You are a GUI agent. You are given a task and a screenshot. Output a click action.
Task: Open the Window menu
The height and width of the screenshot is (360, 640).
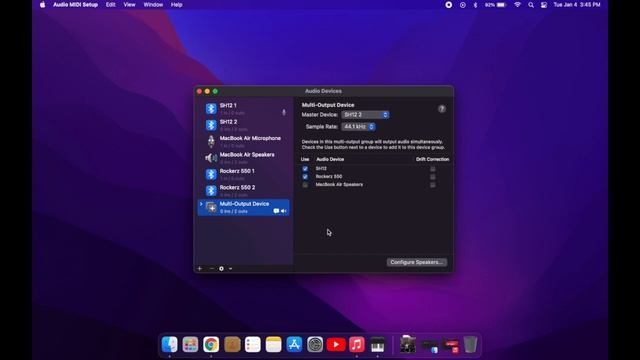point(153,5)
